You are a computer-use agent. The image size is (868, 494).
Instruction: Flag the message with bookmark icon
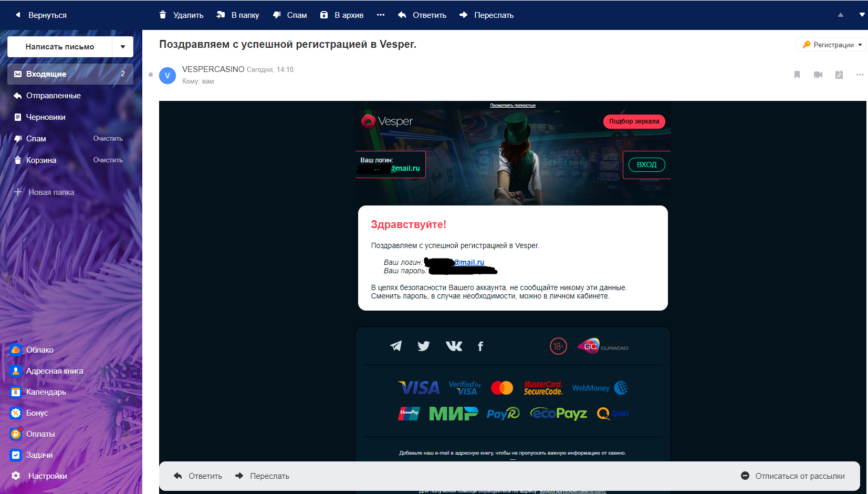tap(797, 75)
